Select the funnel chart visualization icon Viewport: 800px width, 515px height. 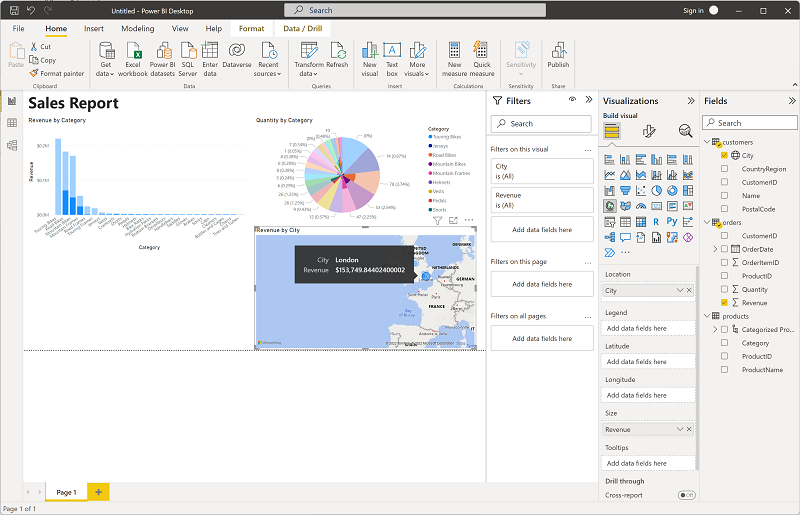(x=625, y=190)
